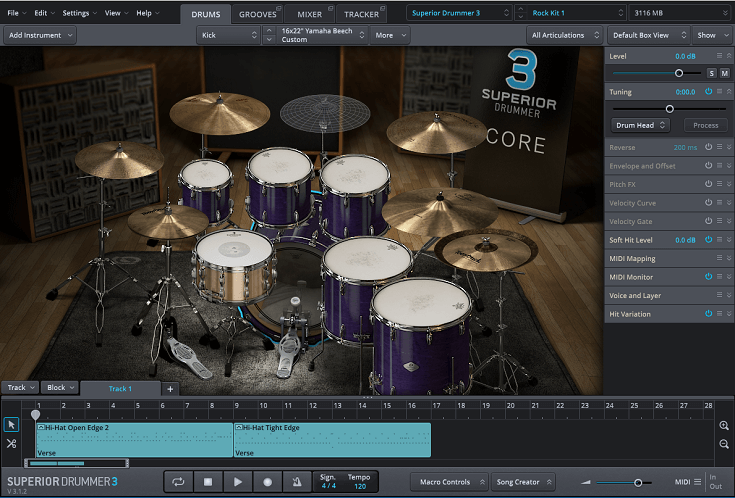Open the Show dropdown
Viewport: 735px width, 498px height.
(x=713, y=35)
